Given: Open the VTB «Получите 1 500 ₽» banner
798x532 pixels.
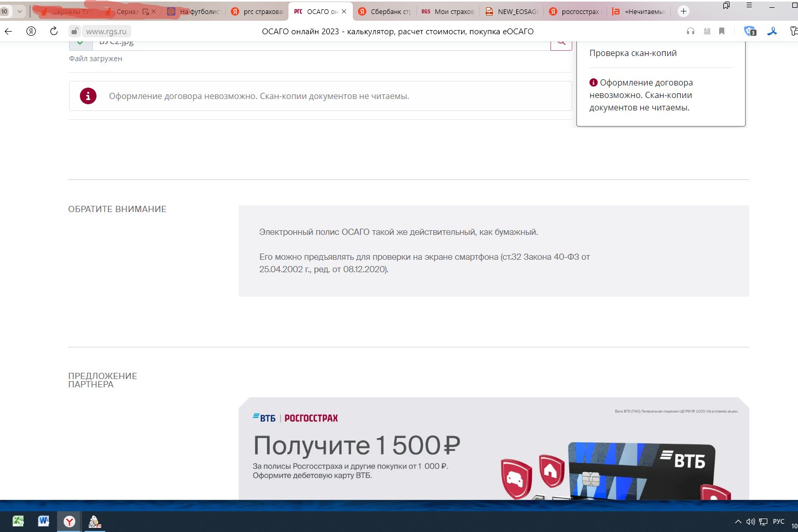Looking at the screenshot, I should 493,449.
